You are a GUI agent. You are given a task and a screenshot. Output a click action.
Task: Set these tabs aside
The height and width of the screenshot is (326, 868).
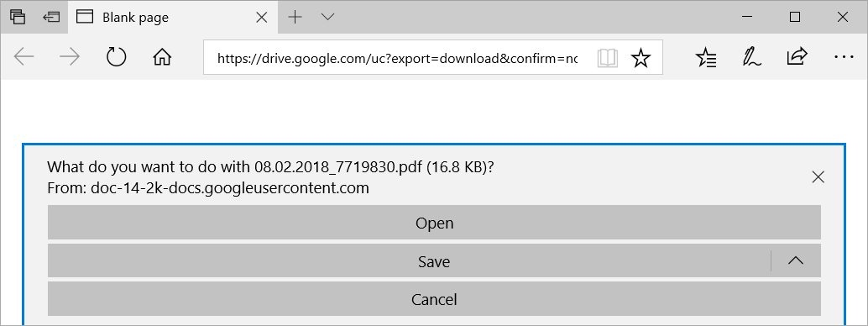[x=51, y=17]
